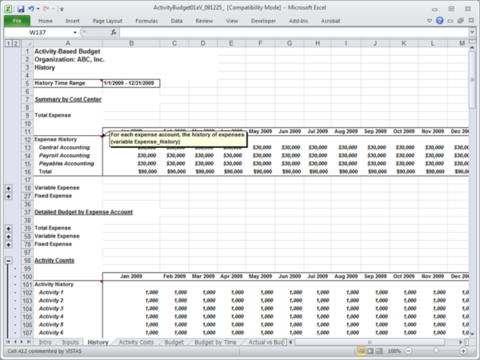Click the zoom out minus icon
The image size is (480, 360).
(x=408, y=351)
